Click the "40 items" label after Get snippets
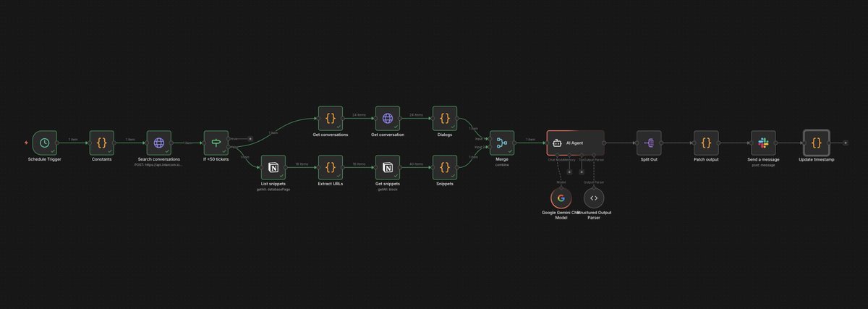Image resolution: width=868 pixels, height=309 pixels. (416, 165)
